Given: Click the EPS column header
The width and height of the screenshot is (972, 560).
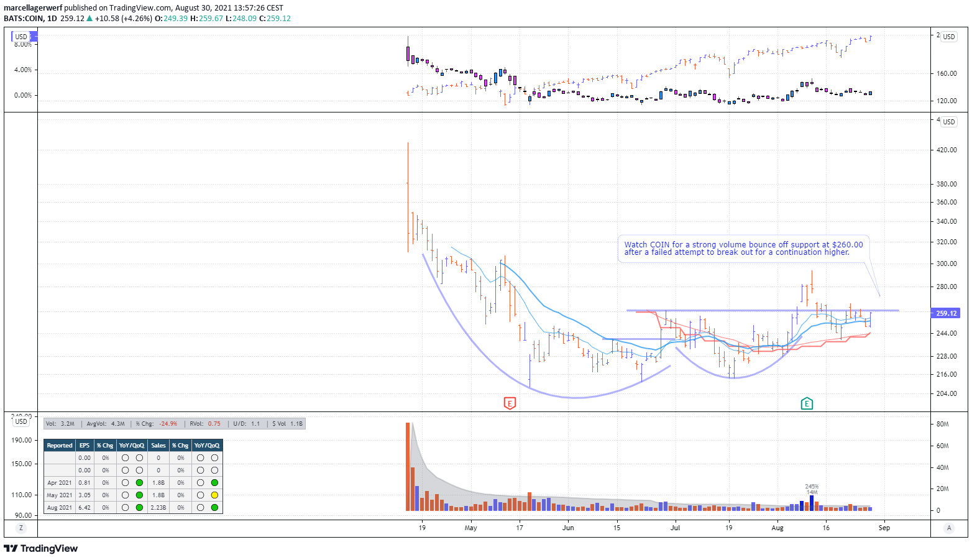Looking at the screenshot, I should [x=85, y=445].
